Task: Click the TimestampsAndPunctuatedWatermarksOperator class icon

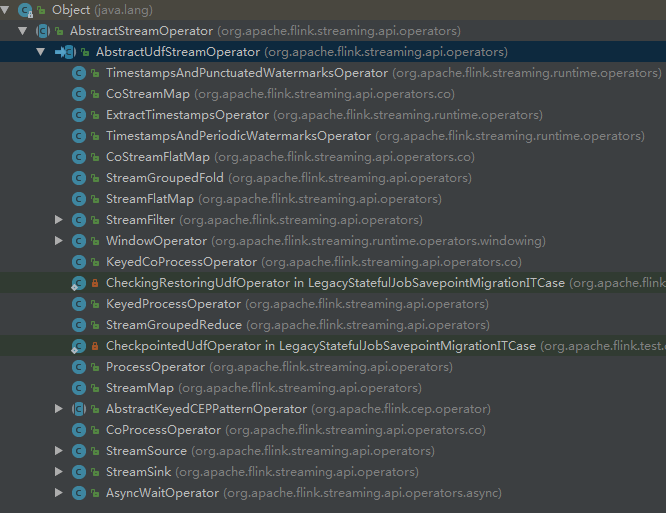Action: pyautogui.click(x=79, y=73)
